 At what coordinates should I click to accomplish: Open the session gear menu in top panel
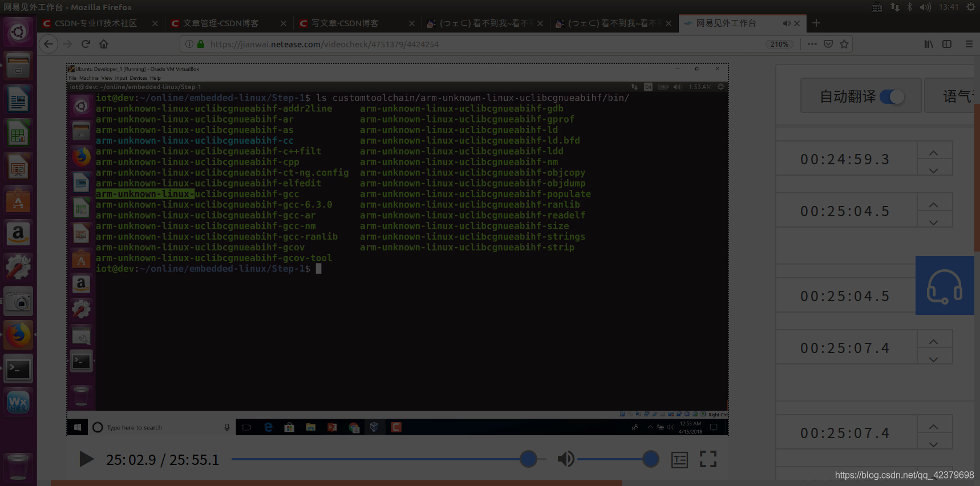click(971, 7)
